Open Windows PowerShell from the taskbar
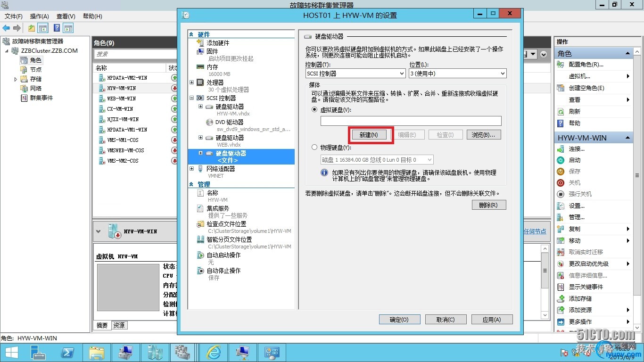 [68, 353]
